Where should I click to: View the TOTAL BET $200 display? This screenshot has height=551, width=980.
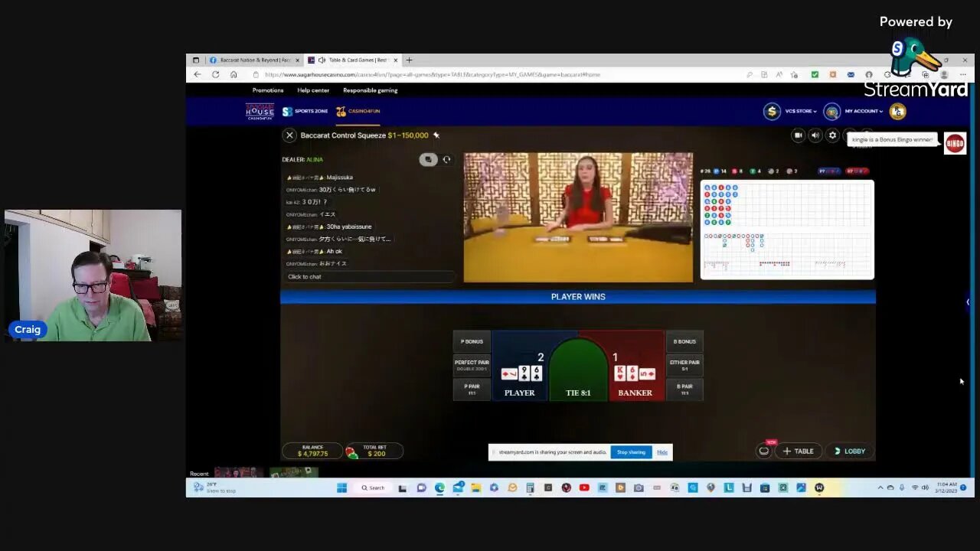[374, 452]
